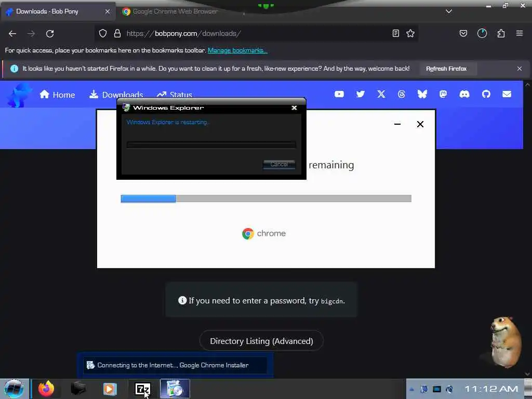532x399 pixels.
Task: Open the Threads icon in header
Action: pos(402,94)
